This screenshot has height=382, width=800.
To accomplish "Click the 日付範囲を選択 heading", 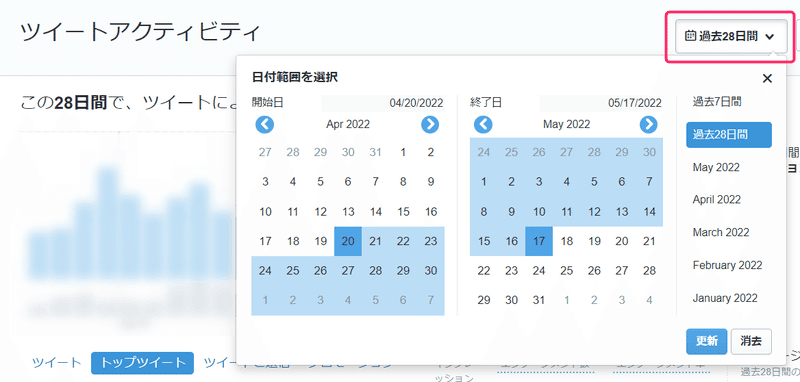I will tap(295, 78).
